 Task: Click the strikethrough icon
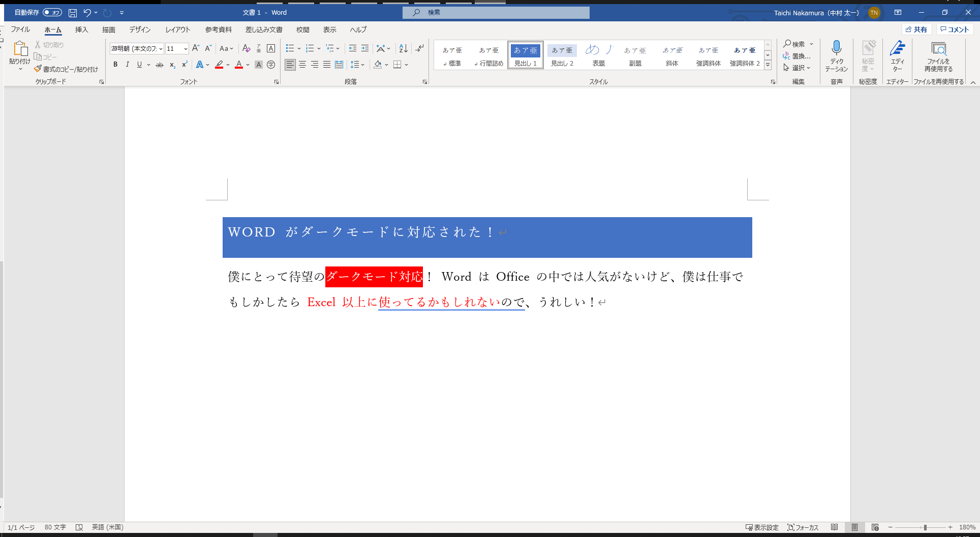pyautogui.click(x=160, y=65)
